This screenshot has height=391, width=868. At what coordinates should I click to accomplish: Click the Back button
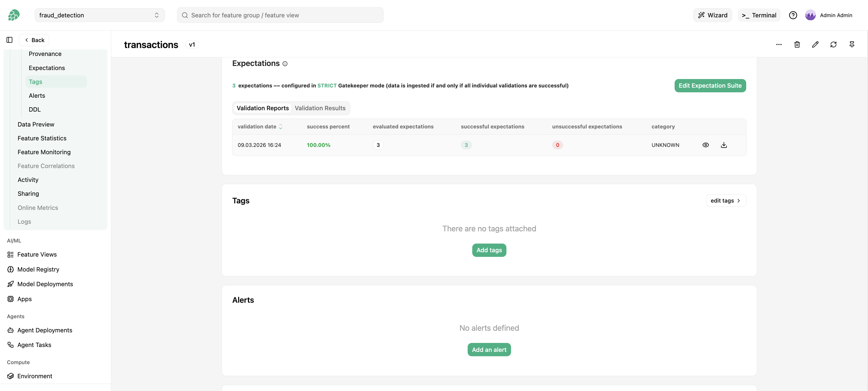pos(34,40)
